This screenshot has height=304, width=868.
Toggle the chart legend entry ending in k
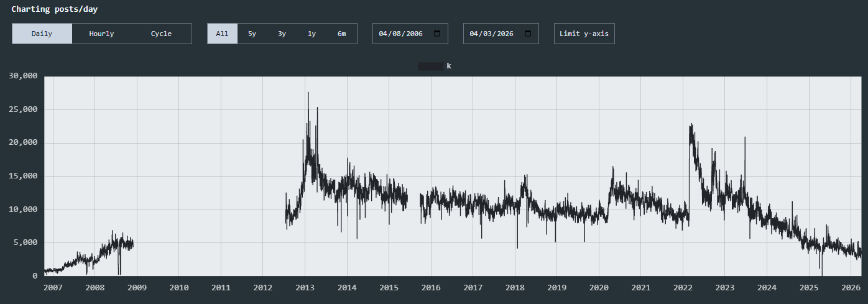434,65
